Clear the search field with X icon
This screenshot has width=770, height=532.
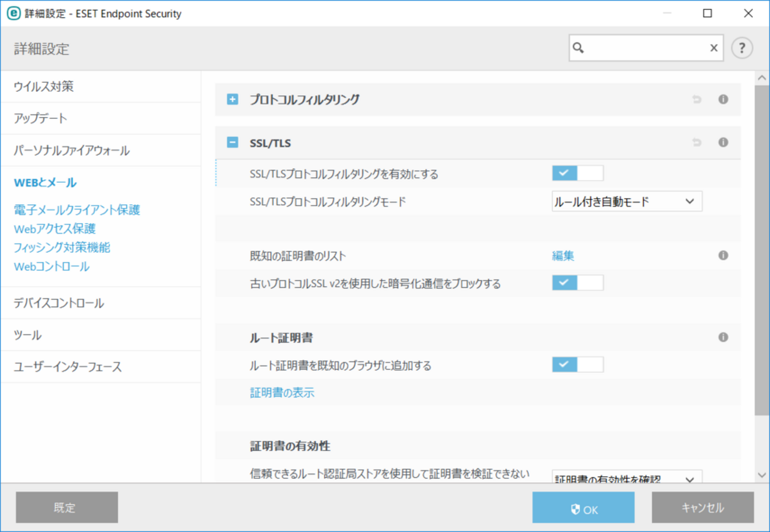click(714, 48)
